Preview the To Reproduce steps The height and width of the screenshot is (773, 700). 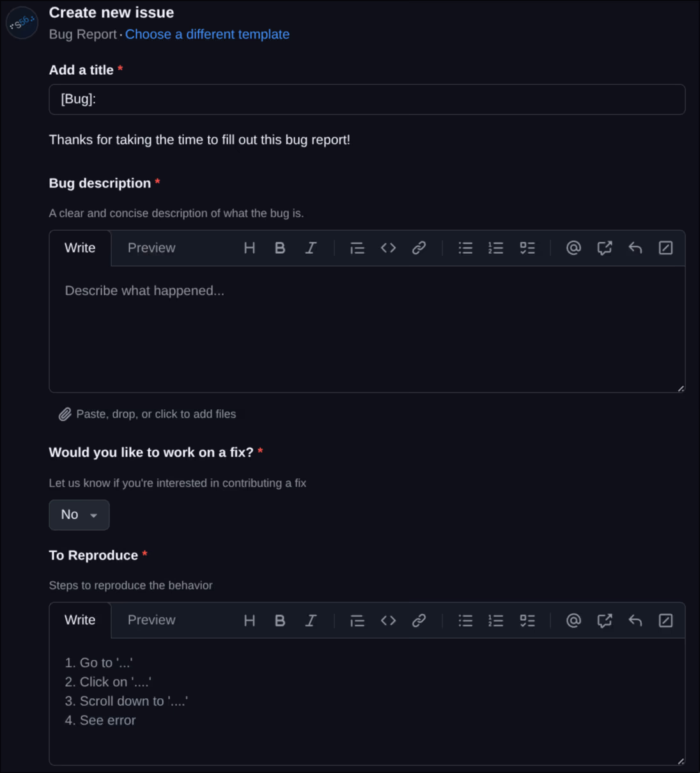coord(151,620)
